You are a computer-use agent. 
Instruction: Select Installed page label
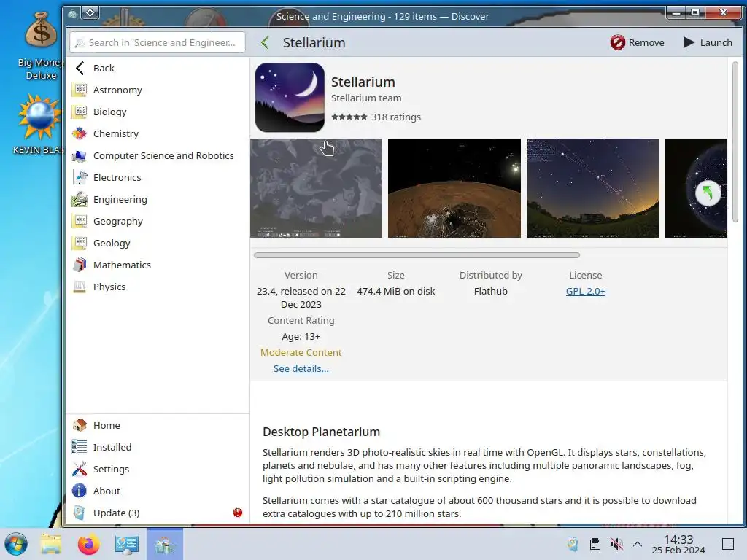coord(112,447)
